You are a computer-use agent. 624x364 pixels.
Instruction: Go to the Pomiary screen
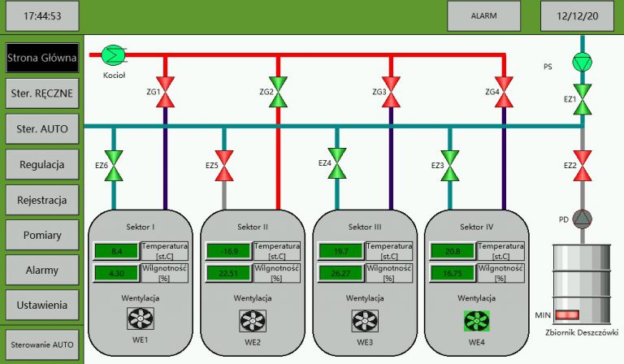pos(42,234)
